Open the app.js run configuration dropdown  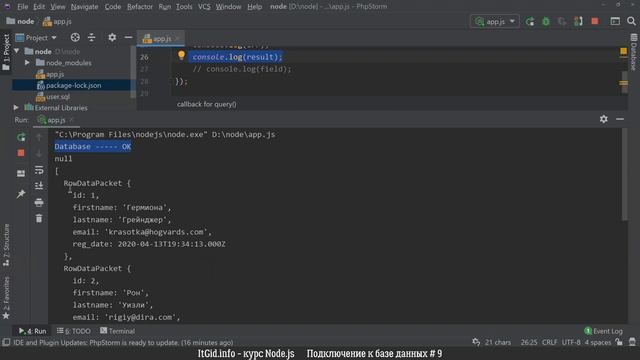[x=495, y=21]
